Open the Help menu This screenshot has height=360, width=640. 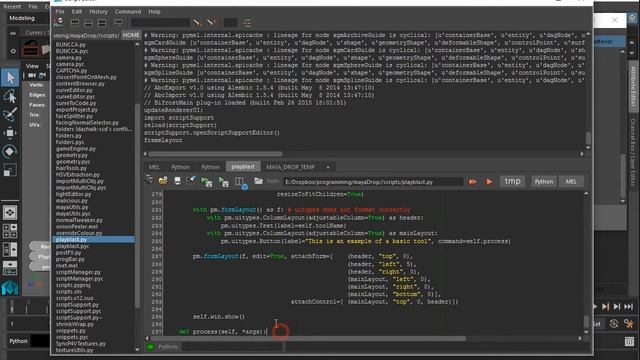(154, 11)
